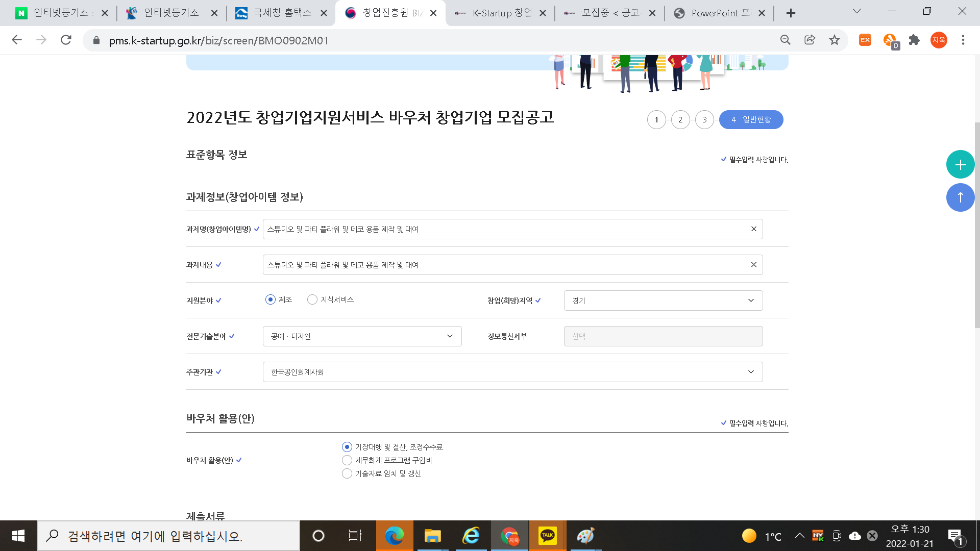The width and height of the screenshot is (980, 551).
Task: Open taskbar clock 오후 1:30
Action: [x=910, y=536]
